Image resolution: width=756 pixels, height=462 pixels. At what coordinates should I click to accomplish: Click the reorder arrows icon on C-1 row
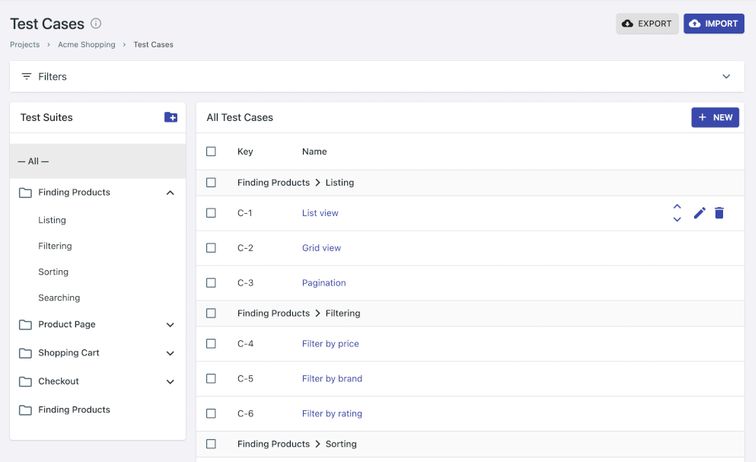point(677,213)
